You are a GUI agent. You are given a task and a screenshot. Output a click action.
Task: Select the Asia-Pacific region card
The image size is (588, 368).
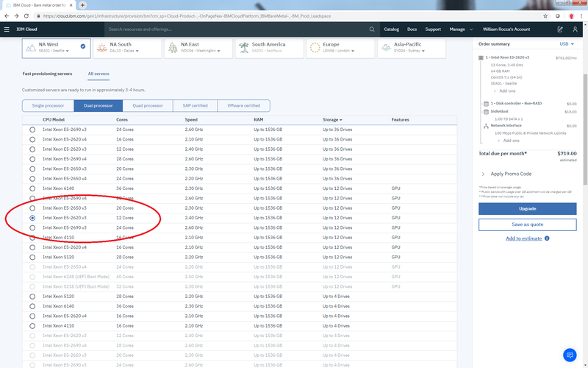pyautogui.click(x=412, y=48)
